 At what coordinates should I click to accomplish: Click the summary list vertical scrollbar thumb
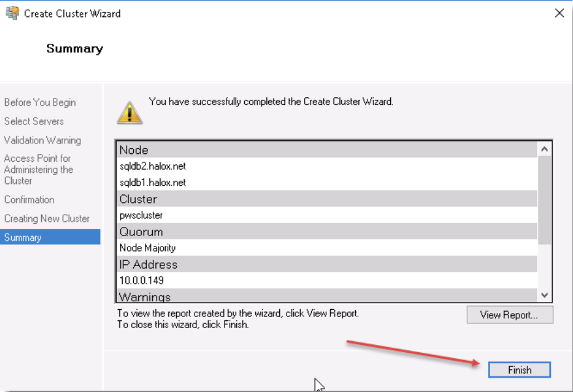(544, 200)
